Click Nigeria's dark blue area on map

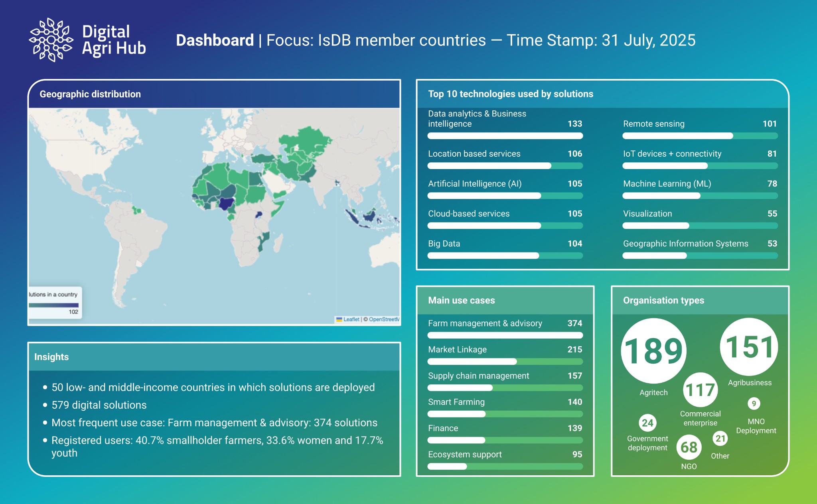[227, 203]
